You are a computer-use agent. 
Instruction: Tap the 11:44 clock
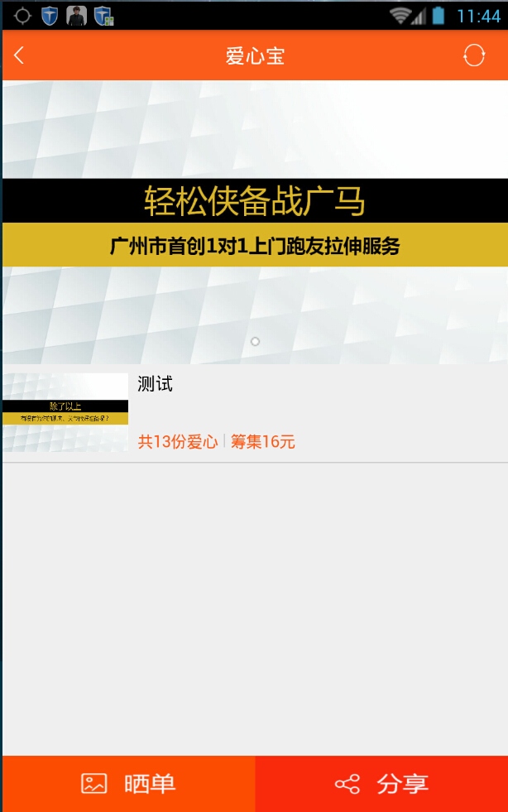(478, 16)
